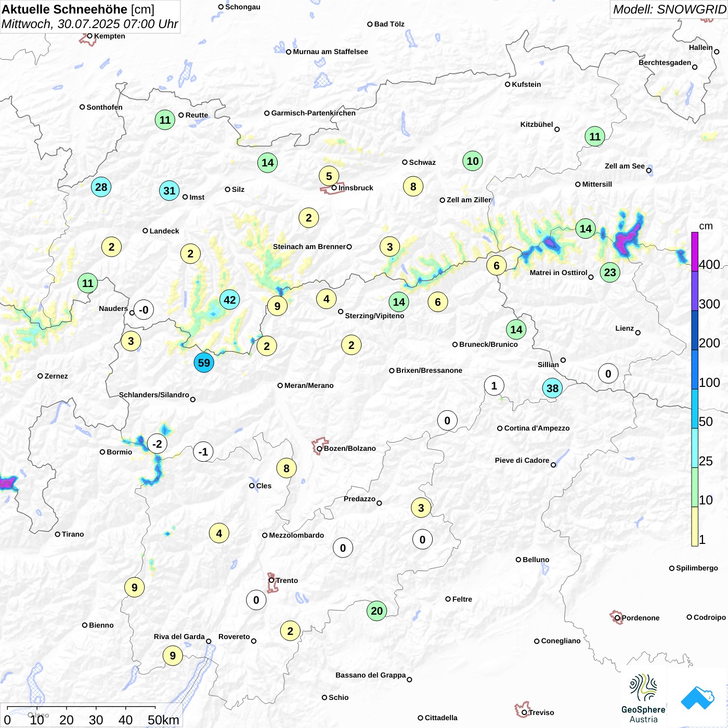Click the Schlanders/Silandro label
Screen dimensions: 728x728
tap(154, 395)
